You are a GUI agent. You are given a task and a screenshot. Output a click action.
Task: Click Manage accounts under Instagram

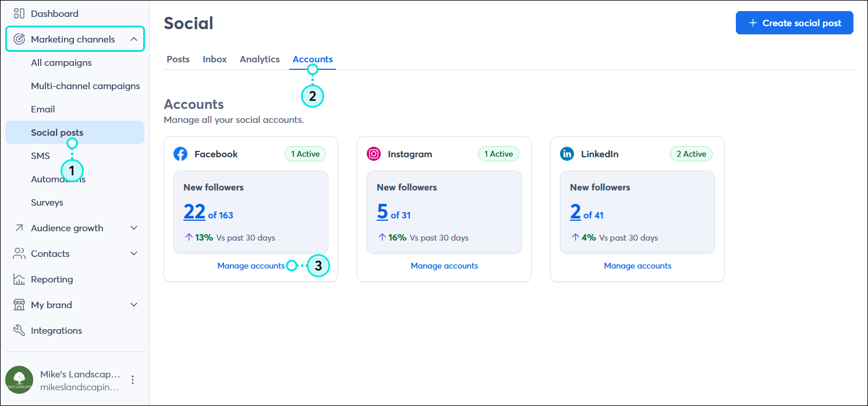coord(444,266)
